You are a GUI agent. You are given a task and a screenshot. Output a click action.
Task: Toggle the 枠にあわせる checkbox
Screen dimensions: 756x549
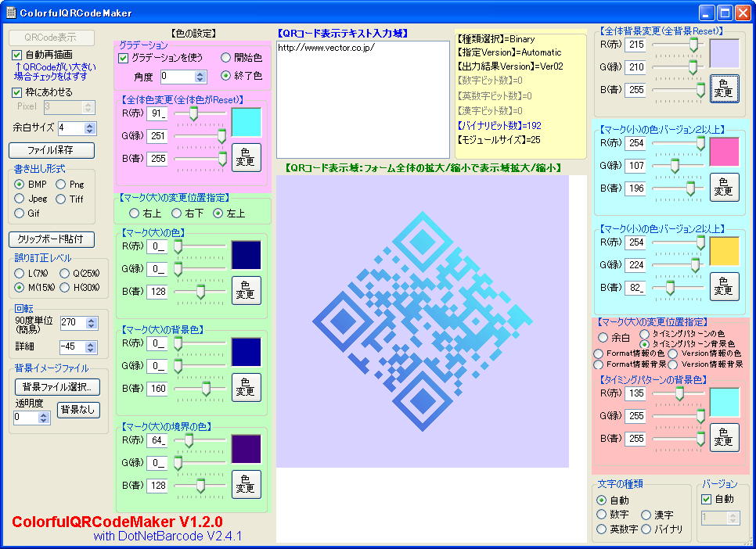click(17, 92)
